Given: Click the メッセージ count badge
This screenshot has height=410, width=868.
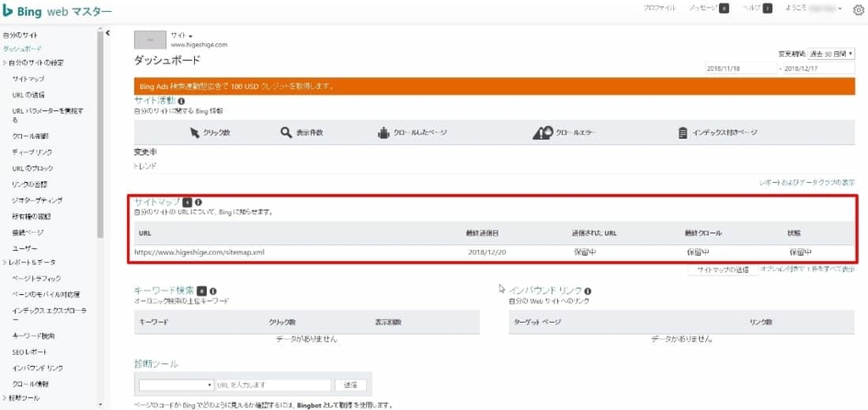Looking at the screenshot, I should [x=724, y=8].
